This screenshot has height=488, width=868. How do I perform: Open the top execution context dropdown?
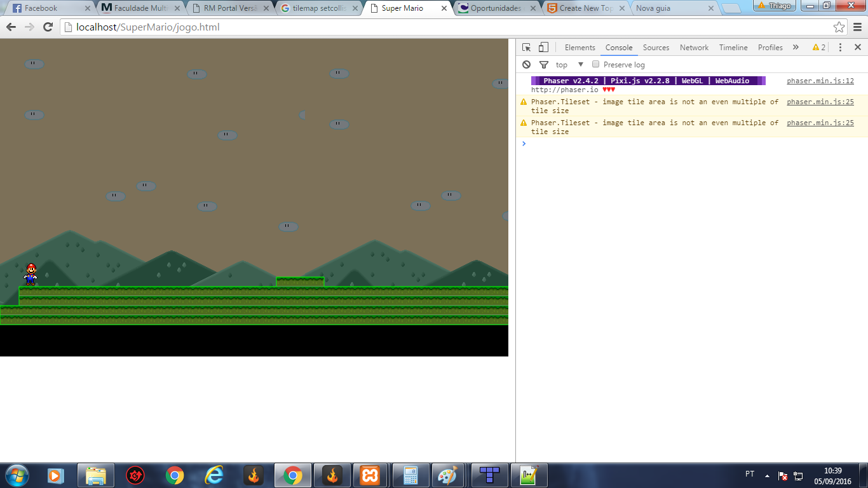tap(569, 65)
